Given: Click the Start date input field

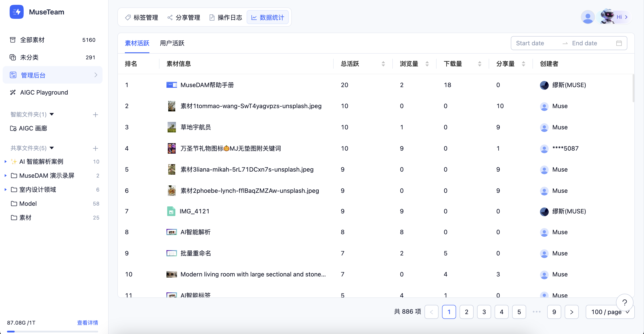Looking at the screenshot, I should point(530,43).
